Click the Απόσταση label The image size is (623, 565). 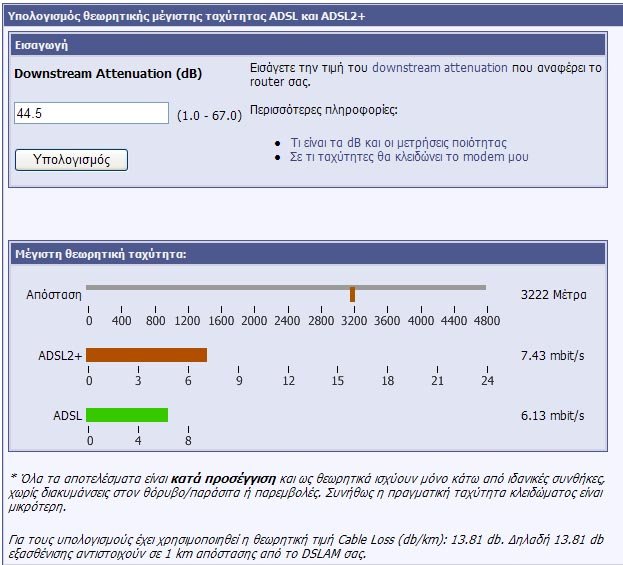click(54, 295)
